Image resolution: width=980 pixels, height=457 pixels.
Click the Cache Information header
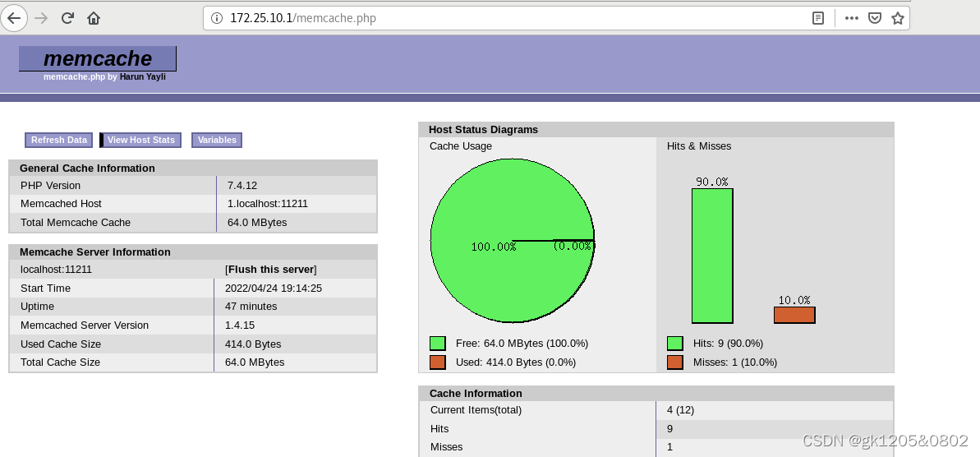click(656, 393)
